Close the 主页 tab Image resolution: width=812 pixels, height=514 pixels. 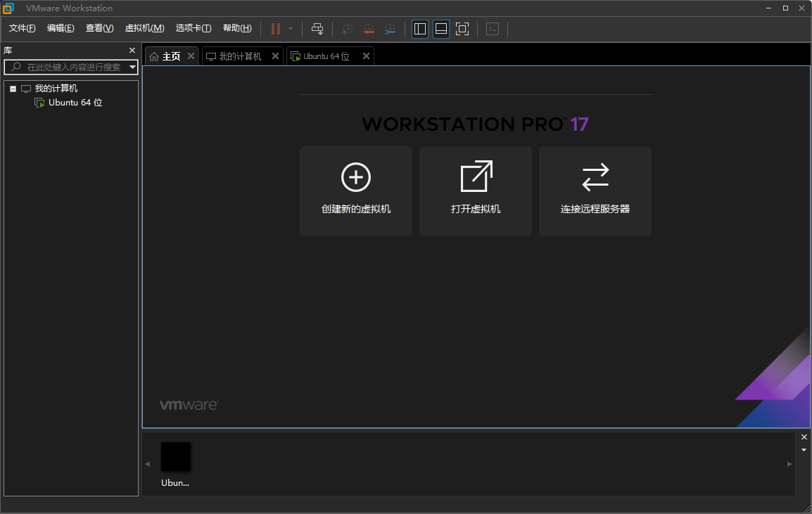click(191, 56)
